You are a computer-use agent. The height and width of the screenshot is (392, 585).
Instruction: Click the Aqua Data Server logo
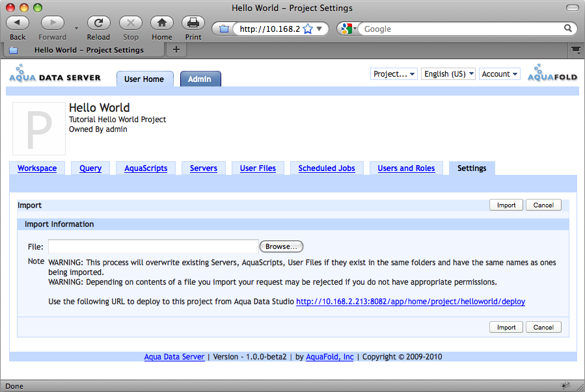point(55,73)
